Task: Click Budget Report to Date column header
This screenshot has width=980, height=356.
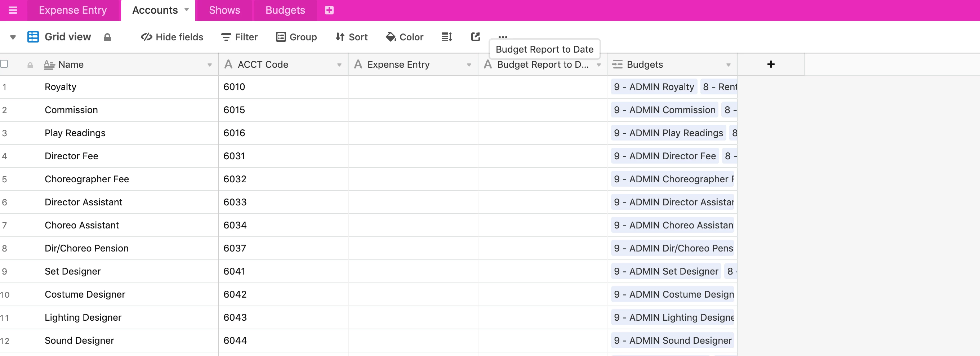Action: (x=543, y=64)
